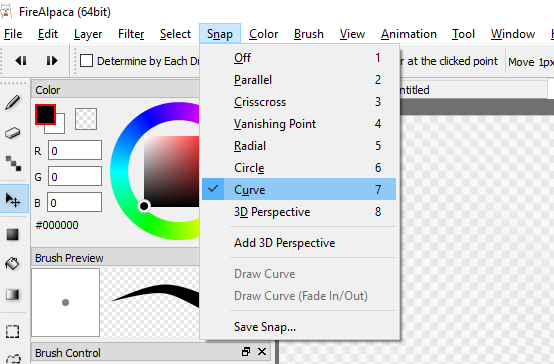Choose Circle snap
The width and height of the screenshot is (554, 364).
[x=299, y=168]
